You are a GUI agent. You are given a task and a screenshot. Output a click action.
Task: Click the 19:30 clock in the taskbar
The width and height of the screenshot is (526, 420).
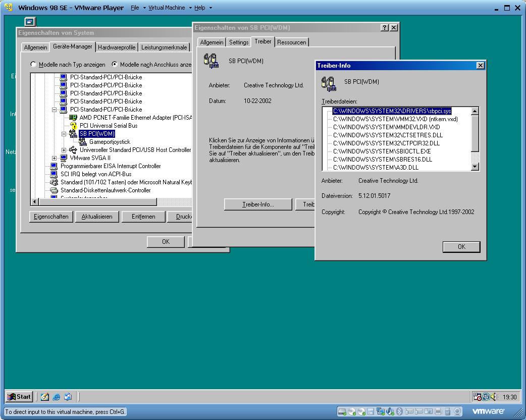[x=509, y=397]
